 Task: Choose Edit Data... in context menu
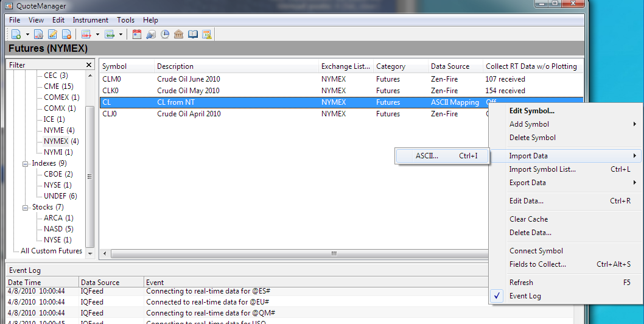point(565,201)
